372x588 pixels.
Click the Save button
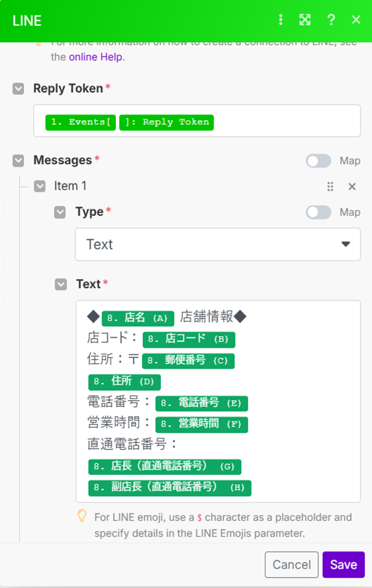(x=343, y=565)
